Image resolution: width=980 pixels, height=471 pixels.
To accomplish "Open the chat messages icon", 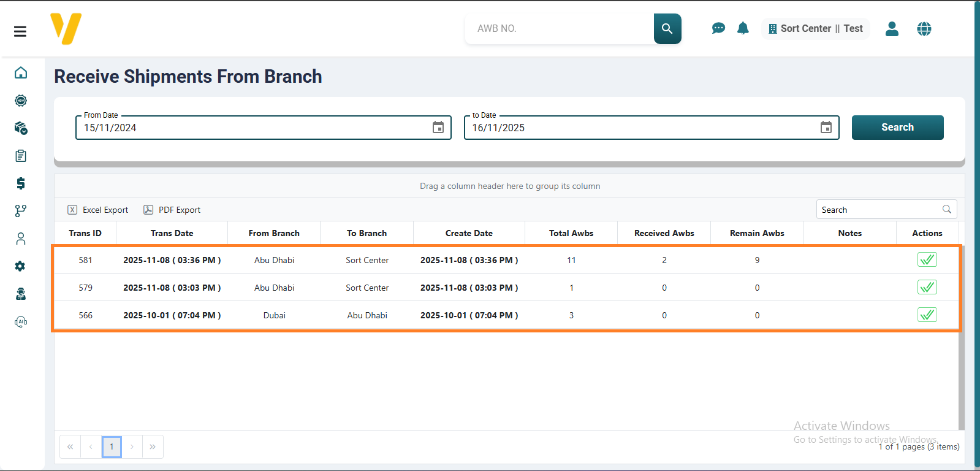I will click(718, 28).
